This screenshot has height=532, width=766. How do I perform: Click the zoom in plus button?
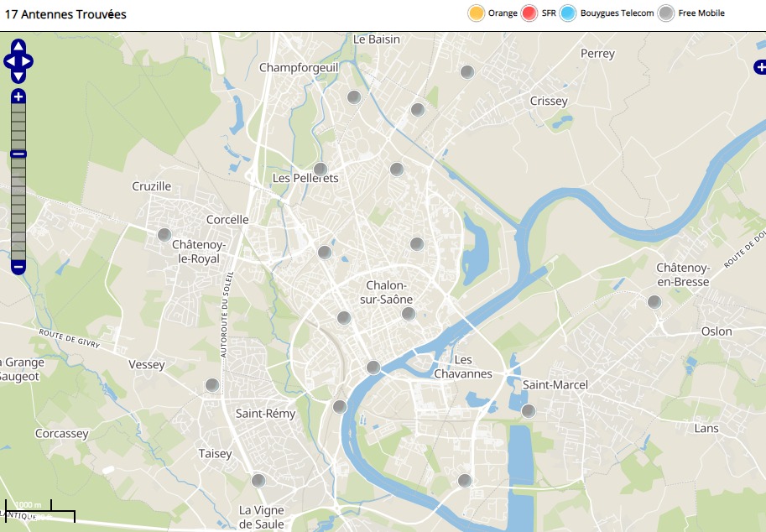tap(18, 97)
